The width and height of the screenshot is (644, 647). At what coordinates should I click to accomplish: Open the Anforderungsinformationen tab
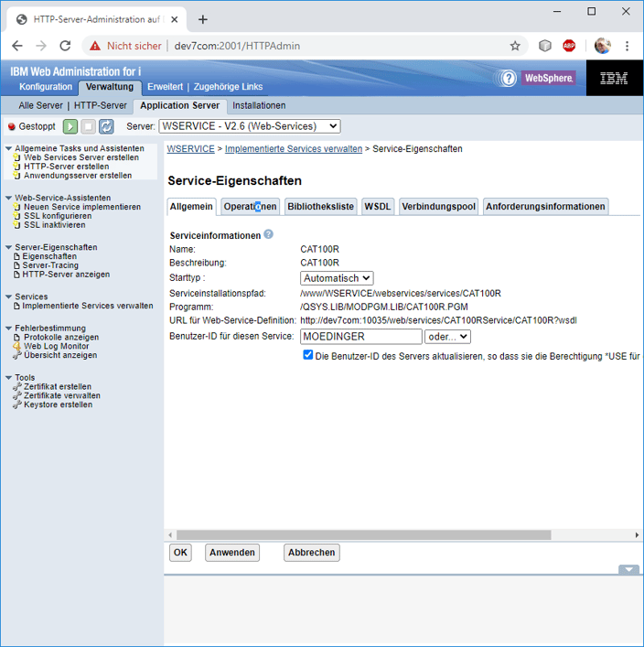click(545, 206)
